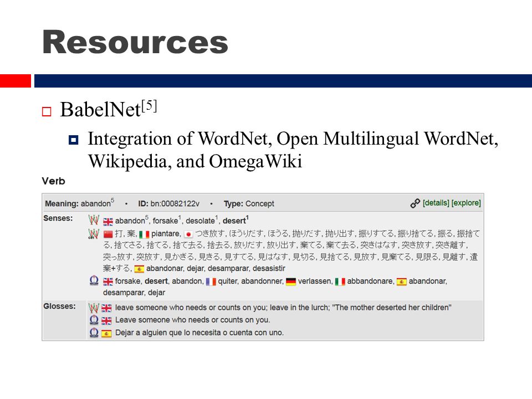This screenshot has height=399, width=532.
Task: Click the Italian word 'piantare'
Action: [166, 234]
